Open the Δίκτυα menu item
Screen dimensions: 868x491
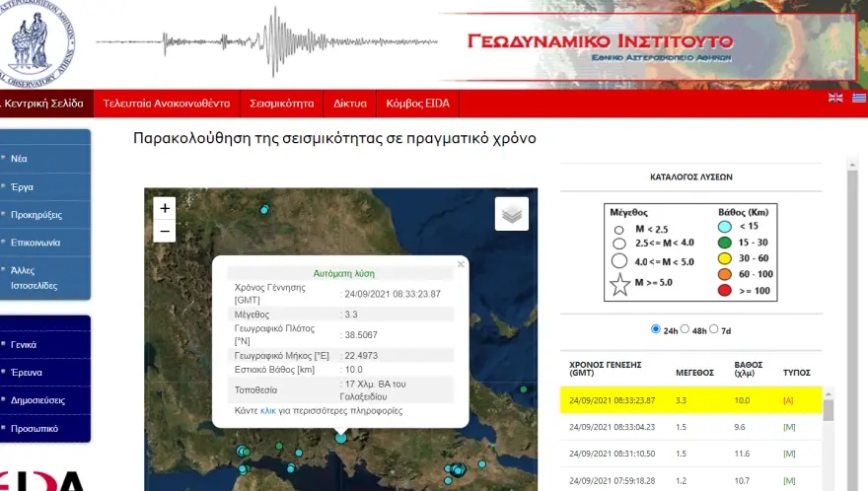click(x=349, y=103)
